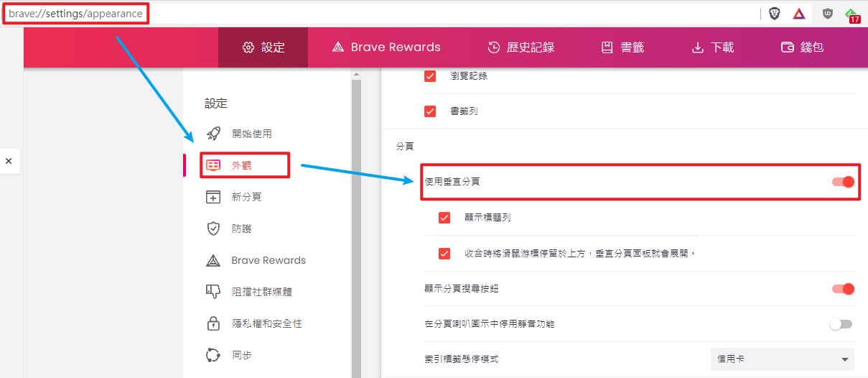Click the appearance icon beside 外觀

[213, 165]
